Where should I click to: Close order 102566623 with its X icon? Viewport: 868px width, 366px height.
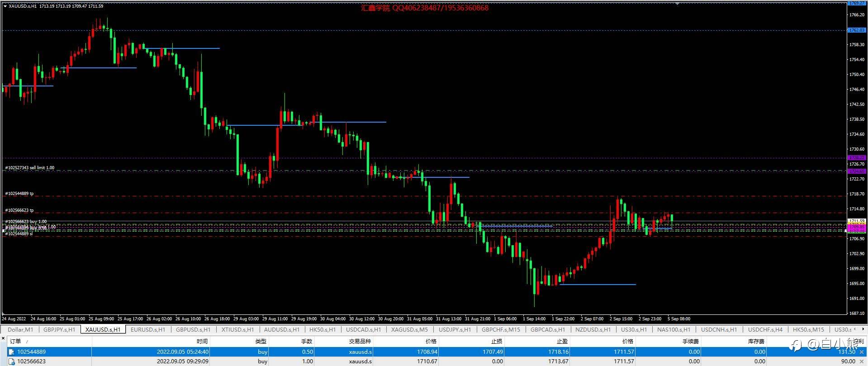862,361
